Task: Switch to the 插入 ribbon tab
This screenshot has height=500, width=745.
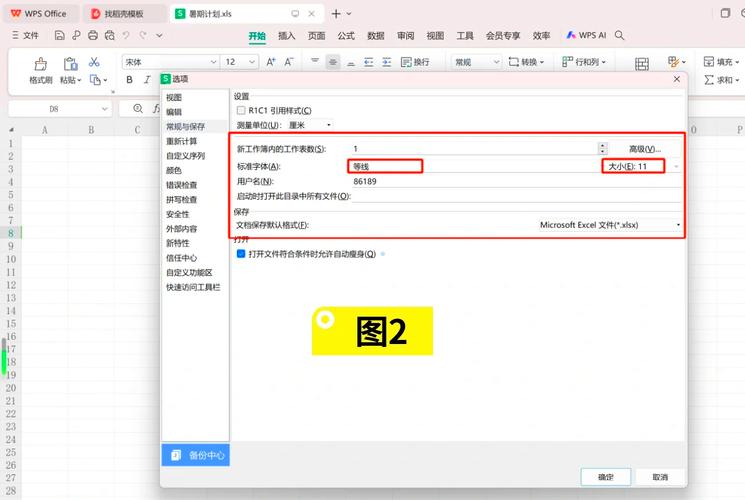Action: pos(287,36)
